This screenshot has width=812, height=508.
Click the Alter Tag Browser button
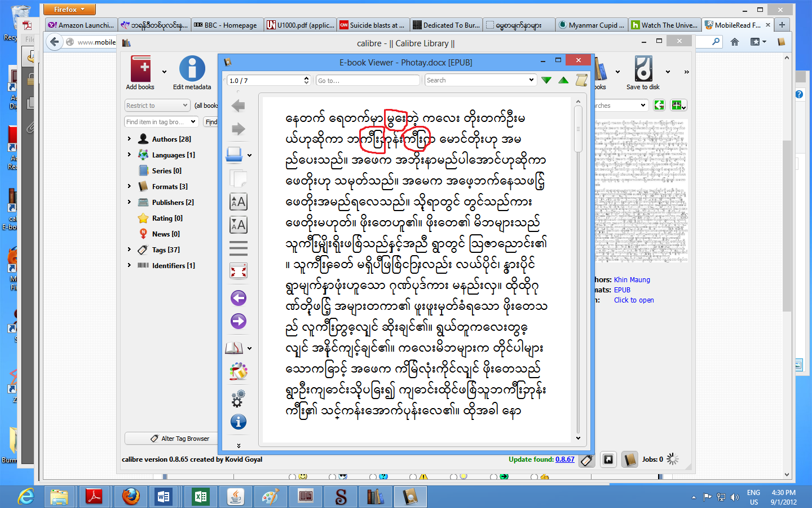click(x=171, y=439)
